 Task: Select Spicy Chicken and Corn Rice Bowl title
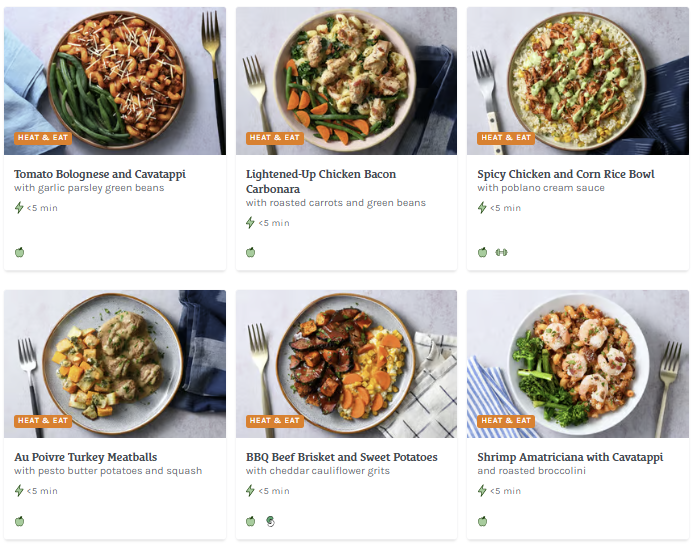[566, 174]
